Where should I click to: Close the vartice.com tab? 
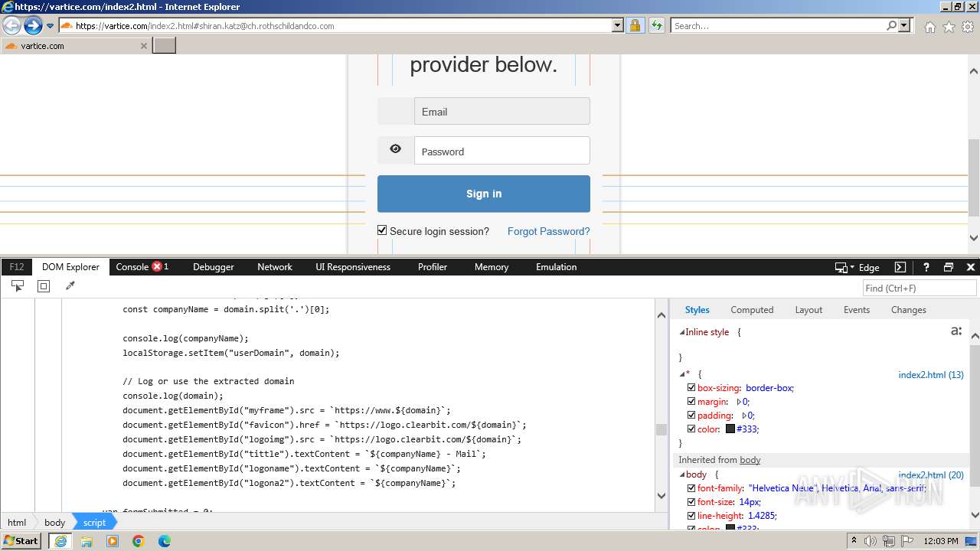tap(143, 46)
